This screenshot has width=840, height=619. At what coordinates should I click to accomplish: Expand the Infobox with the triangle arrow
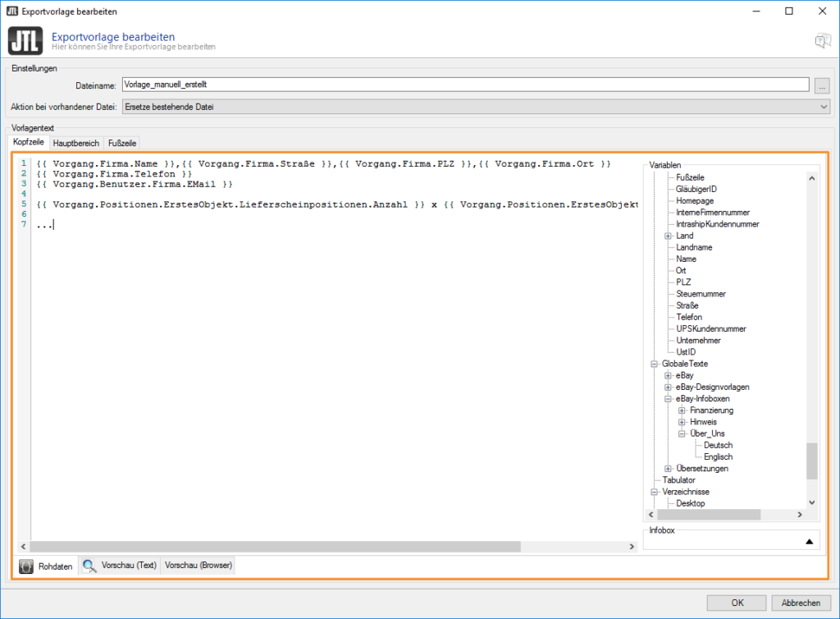(808, 541)
